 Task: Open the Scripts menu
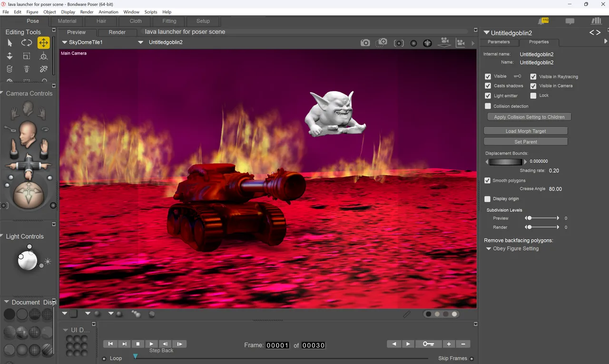[151, 12]
